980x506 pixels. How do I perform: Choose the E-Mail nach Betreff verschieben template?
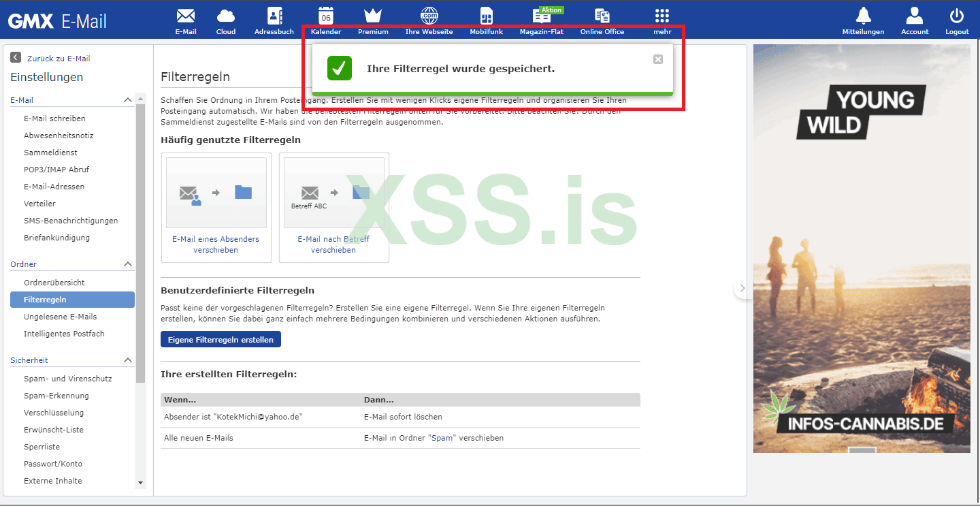(334, 208)
